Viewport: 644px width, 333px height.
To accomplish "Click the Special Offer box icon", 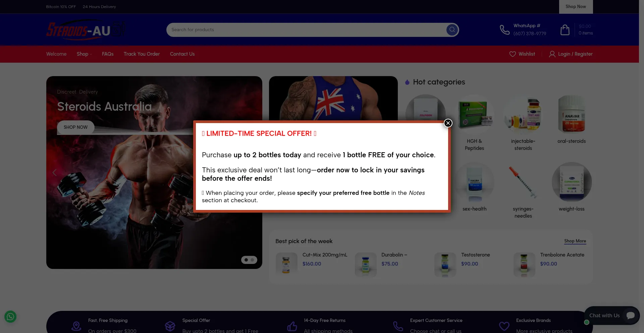I will [x=170, y=326].
